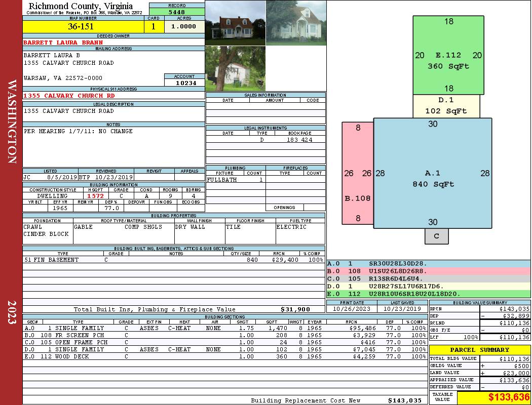Click the PARCEL SUMMARY yellow header
The height and width of the screenshot is (405, 532).
click(x=479, y=350)
